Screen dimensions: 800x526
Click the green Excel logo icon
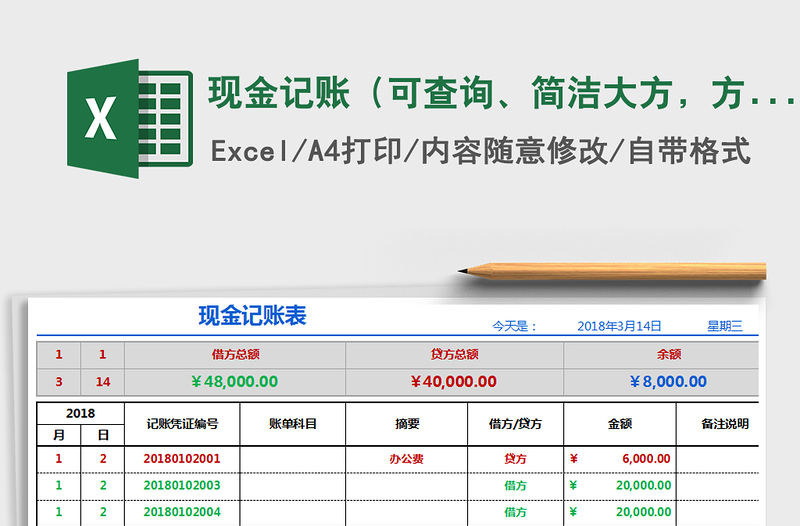[x=130, y=118]
